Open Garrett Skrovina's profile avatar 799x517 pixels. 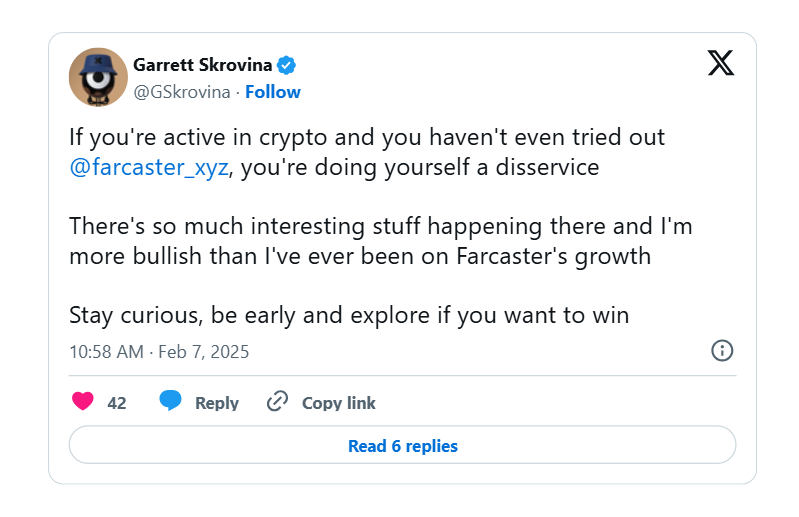tap(98, 77)
